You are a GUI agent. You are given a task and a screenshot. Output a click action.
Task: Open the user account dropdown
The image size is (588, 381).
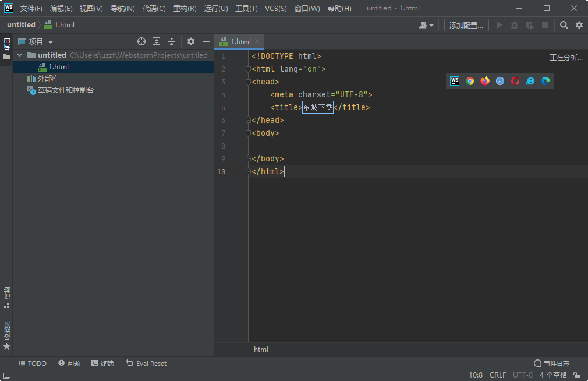(426, 25)
